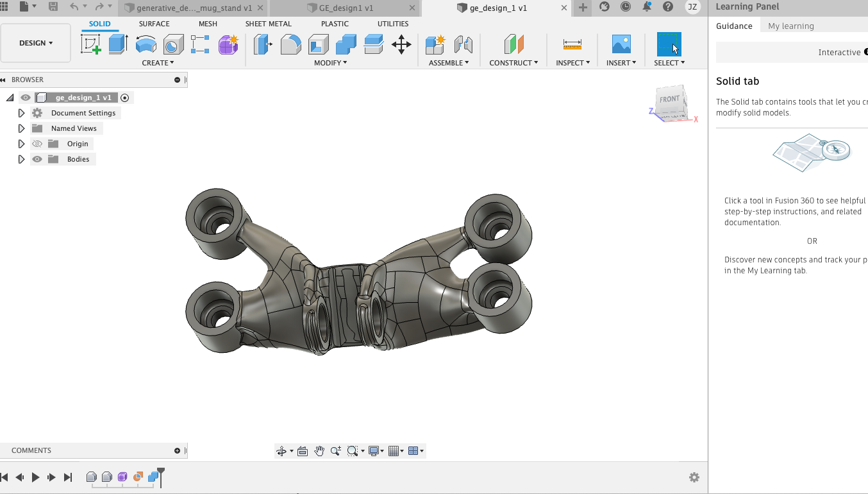The image size is (868, 494).
Task: Select the Fillet tool in Modify
Action: pyautogui.click(x=290, y=44)
